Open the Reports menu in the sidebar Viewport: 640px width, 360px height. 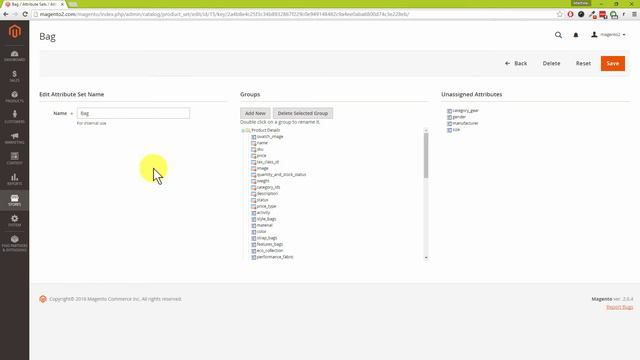coord(15,179)
